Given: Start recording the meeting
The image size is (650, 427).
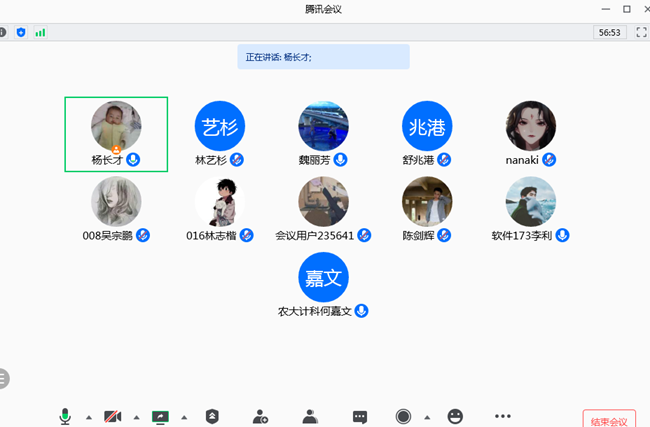Looking at the screenshot, I should tap(403, 416).
